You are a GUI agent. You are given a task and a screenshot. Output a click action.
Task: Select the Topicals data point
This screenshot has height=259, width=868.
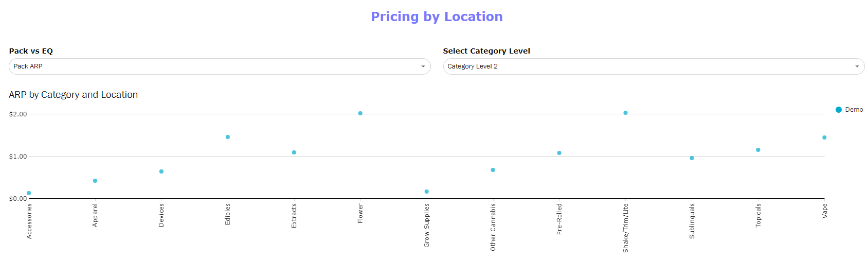758,150
